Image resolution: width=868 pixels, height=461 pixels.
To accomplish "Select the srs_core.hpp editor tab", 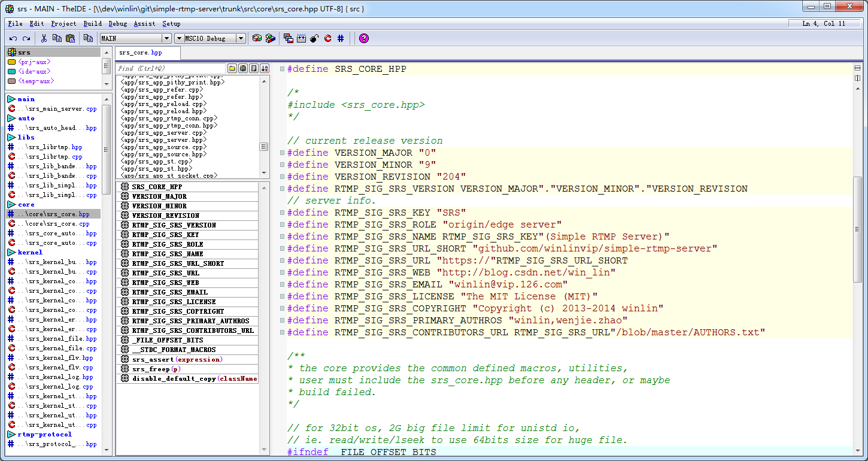I will 141,53.
